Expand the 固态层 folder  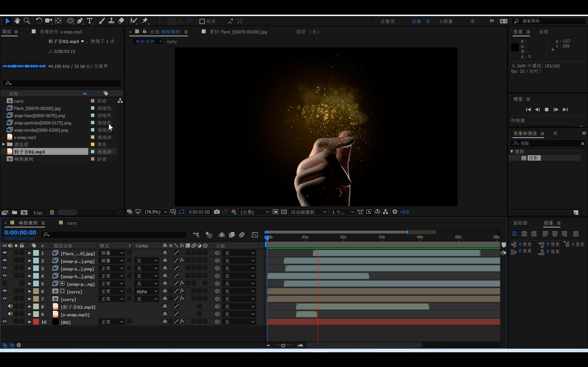[x=4, y=145]
